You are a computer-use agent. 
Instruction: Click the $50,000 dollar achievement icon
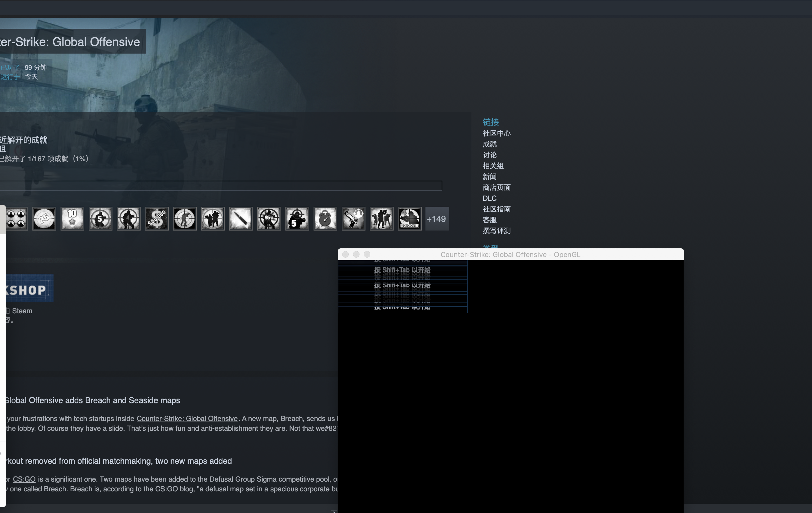[157, 219]
